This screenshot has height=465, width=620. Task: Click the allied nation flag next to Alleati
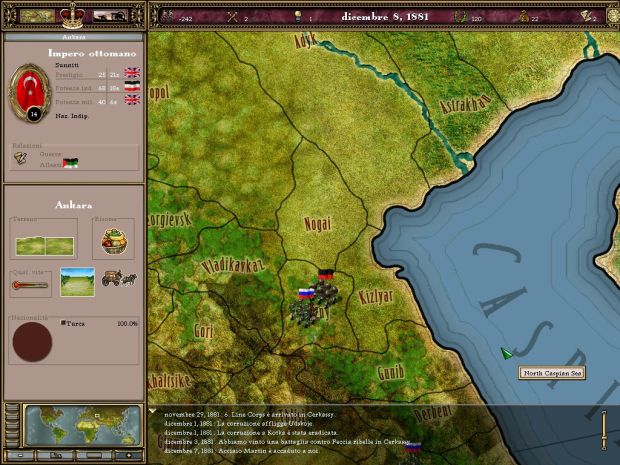tap(70, 163)
